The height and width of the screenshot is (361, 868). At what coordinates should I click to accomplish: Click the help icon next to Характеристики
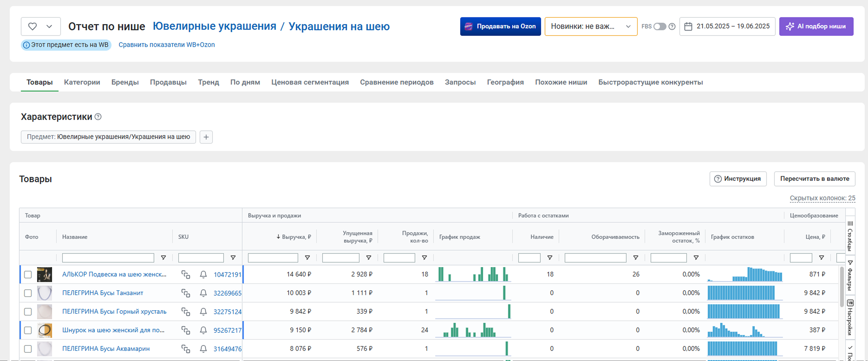click(98, 117)
